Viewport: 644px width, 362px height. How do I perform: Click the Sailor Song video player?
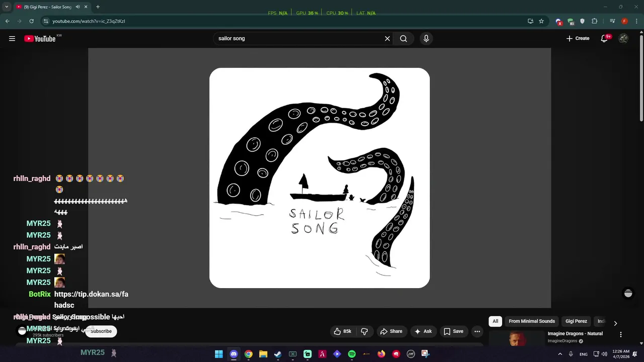pos(319,178)
